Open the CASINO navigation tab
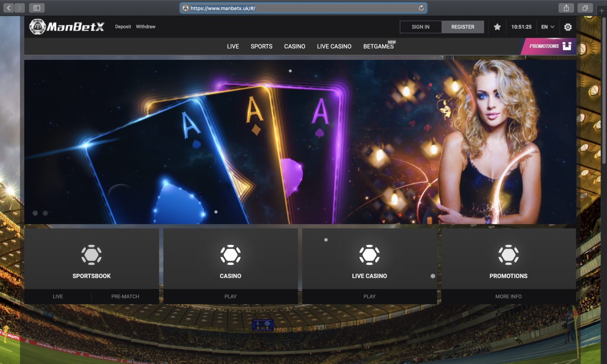Image resolution: width=607 pixels, height=364 pixels. 294,46
